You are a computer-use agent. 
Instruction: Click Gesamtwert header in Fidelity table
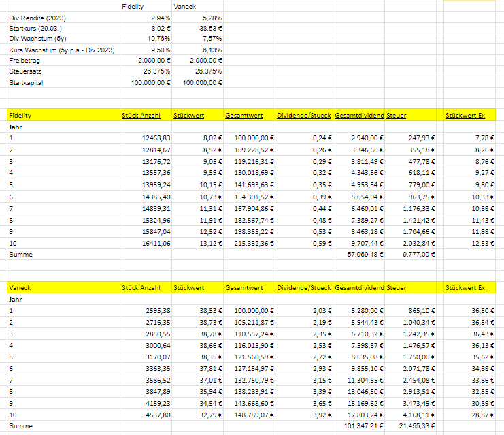click(x=244, y=116)
